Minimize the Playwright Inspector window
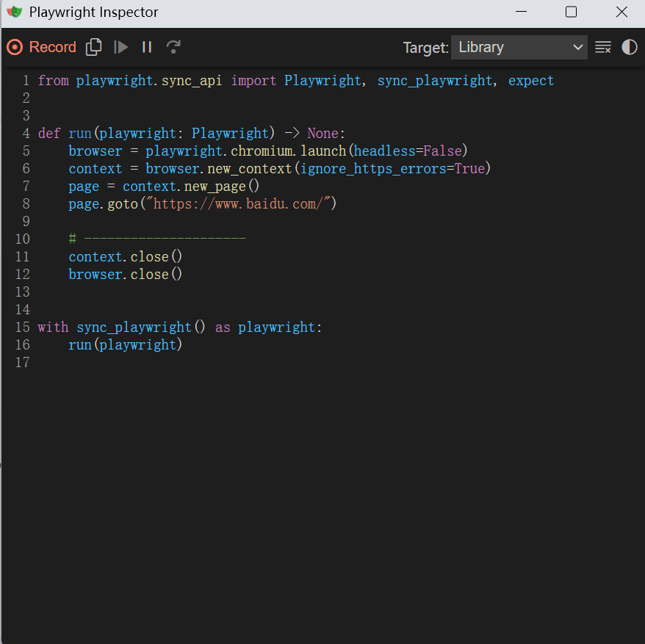The width and height of the screenshot is (645, 644). coord(521,12)
